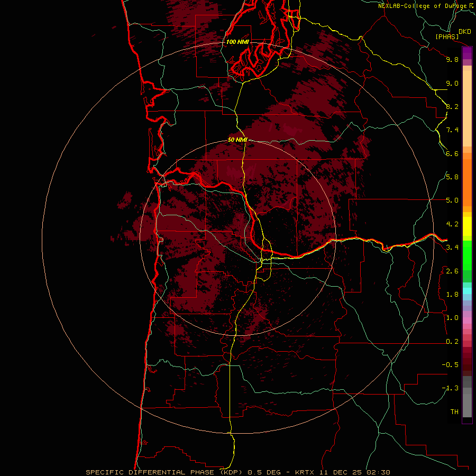Click the 100 NMI range ring label
Screen dimensions: 476x476
point(237,42)
